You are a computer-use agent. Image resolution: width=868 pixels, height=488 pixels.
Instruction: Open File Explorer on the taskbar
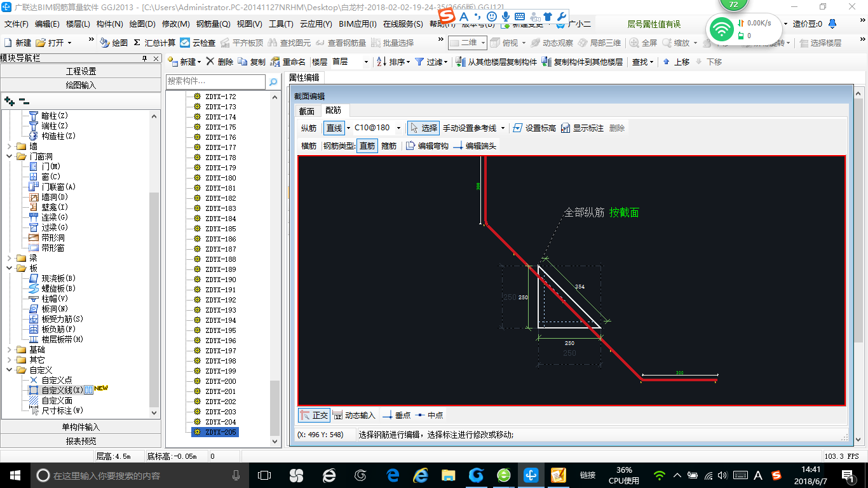coord(449,475)
